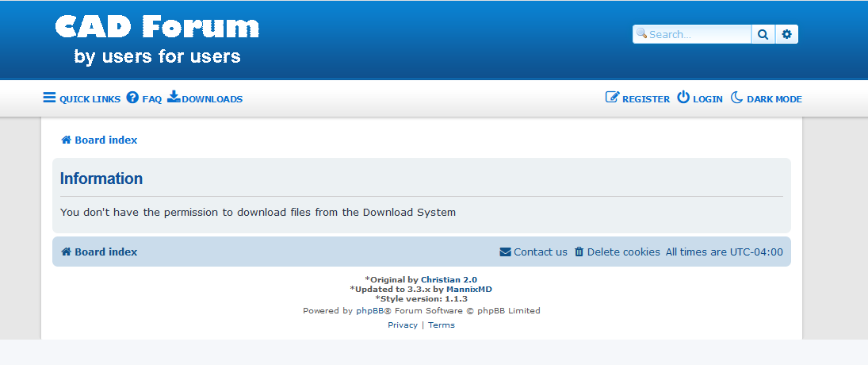Expand the Quick Links dropdown
Image resolution: width=868 pixels, height=365 pixels.
tap(90, 99)
